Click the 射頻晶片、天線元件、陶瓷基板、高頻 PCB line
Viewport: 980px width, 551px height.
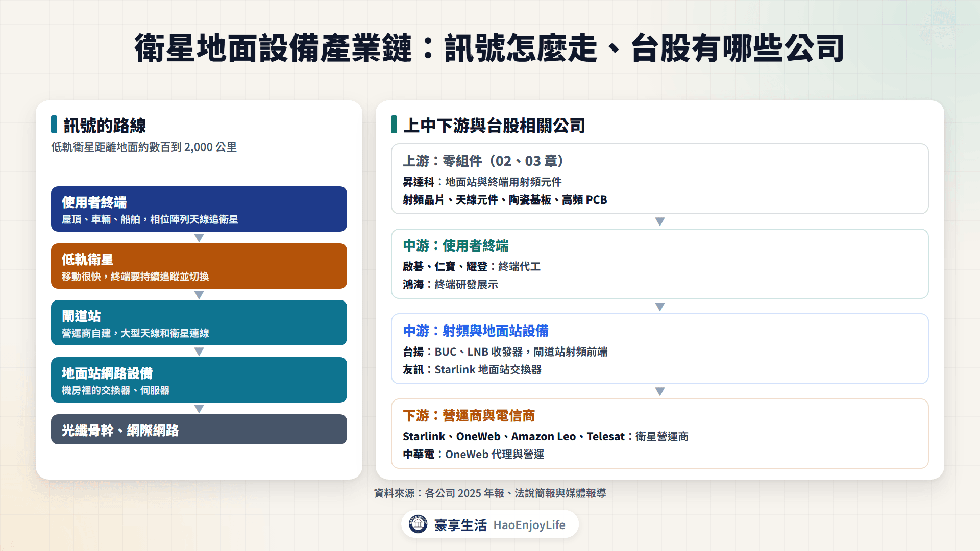pyautogui.click(x=505, y=199)
